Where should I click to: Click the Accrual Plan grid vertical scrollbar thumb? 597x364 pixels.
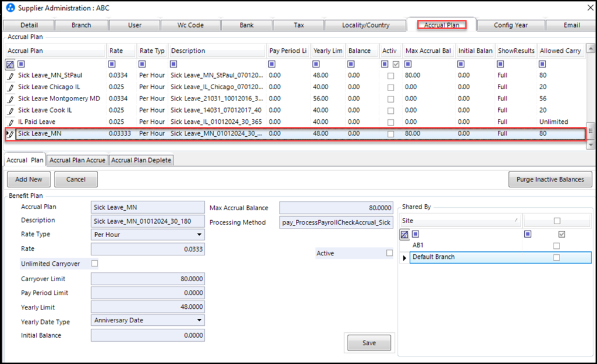pyautogui.click(x=591, y=131)
